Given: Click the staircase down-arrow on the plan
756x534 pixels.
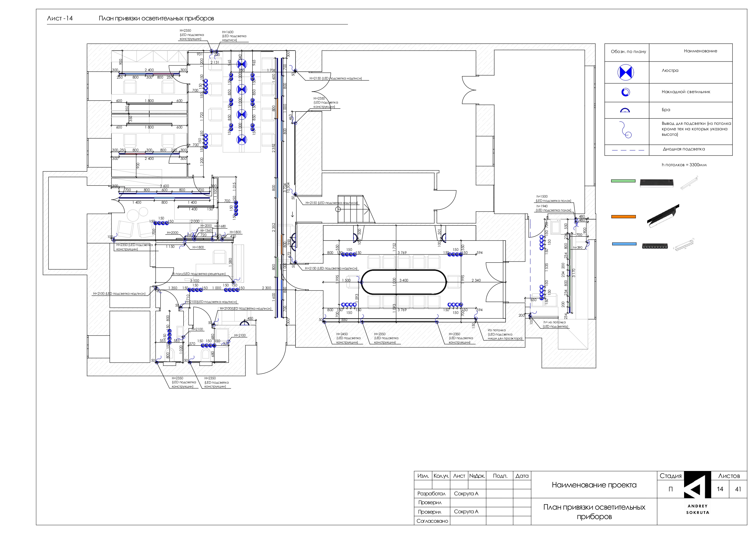Looking at the screenshot, I should coord(293,215).
